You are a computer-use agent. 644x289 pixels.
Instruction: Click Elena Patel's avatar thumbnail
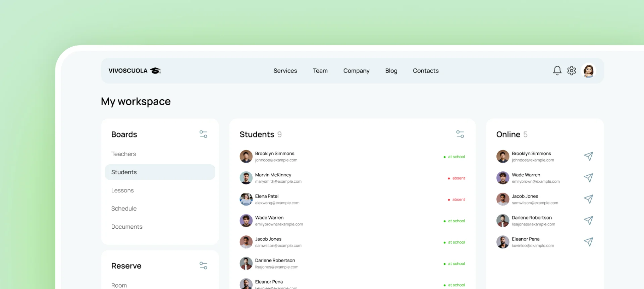tap(246, 199)
